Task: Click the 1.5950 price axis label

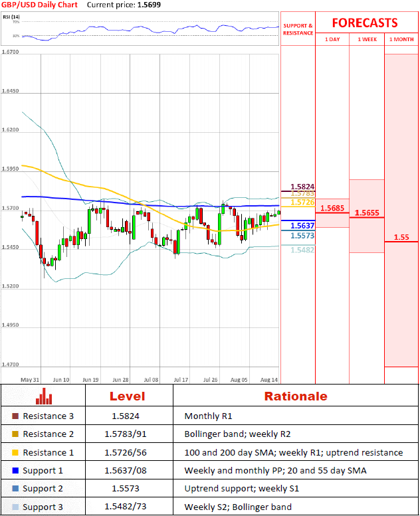Action: tap(10, 169)
